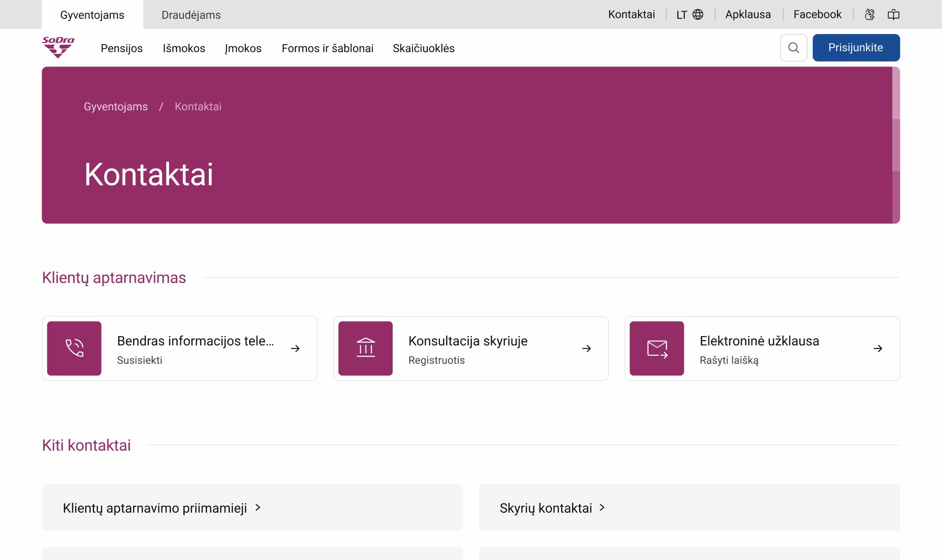Switch to the Draudėjams tab
Screen dimensions: 942x560
(191, 15)
